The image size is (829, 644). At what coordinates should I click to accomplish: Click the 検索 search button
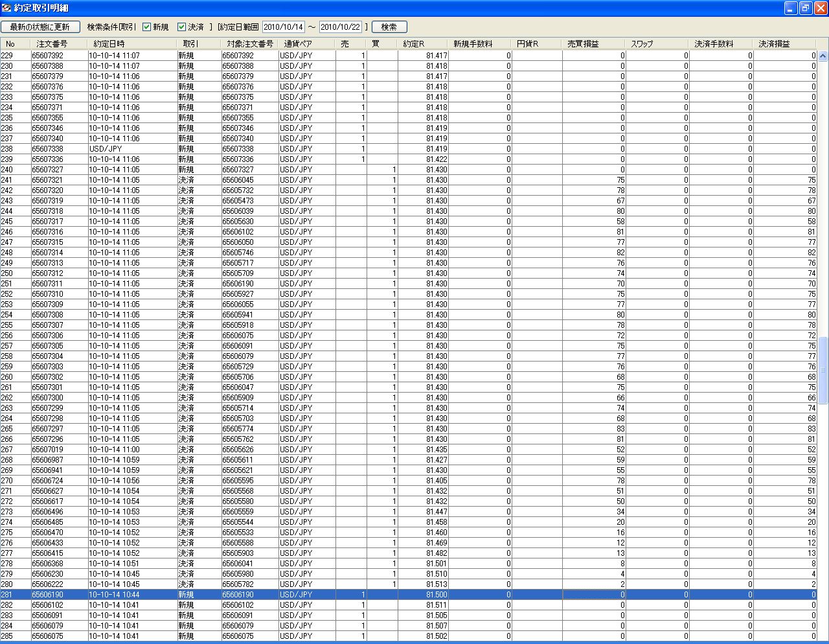(389, 27)
